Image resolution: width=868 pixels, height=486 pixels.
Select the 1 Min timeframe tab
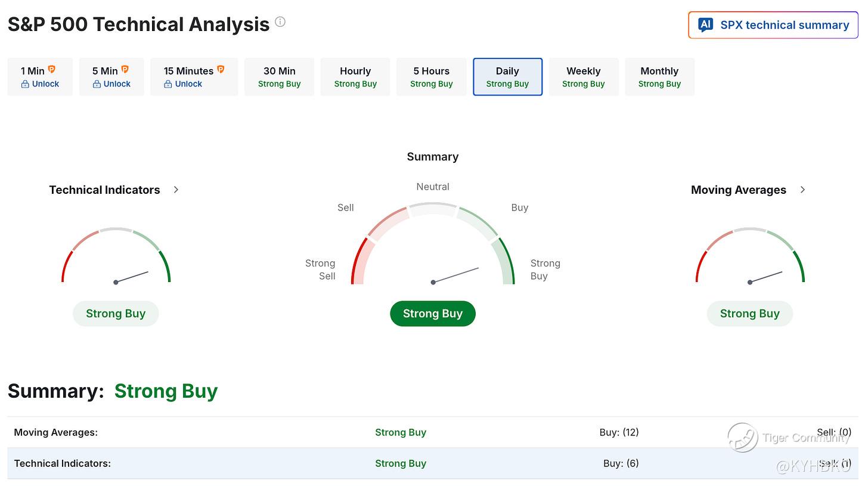point(40,77)
